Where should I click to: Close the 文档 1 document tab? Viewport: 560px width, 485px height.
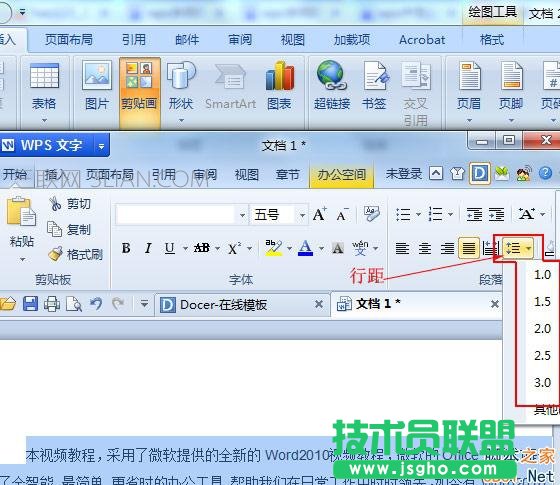pos(495,304)
